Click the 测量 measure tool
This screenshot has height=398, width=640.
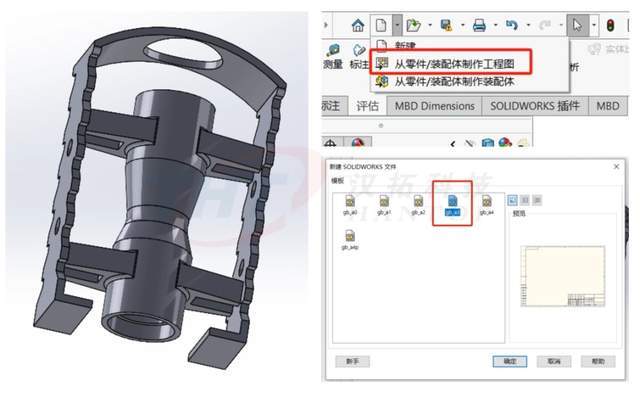click(x=333, y=56)
